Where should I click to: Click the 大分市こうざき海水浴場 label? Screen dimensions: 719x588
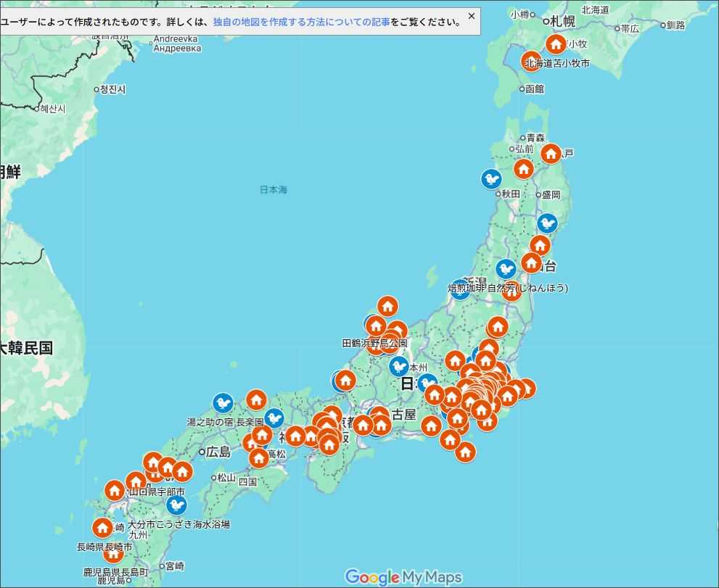[x=178, y=524]
